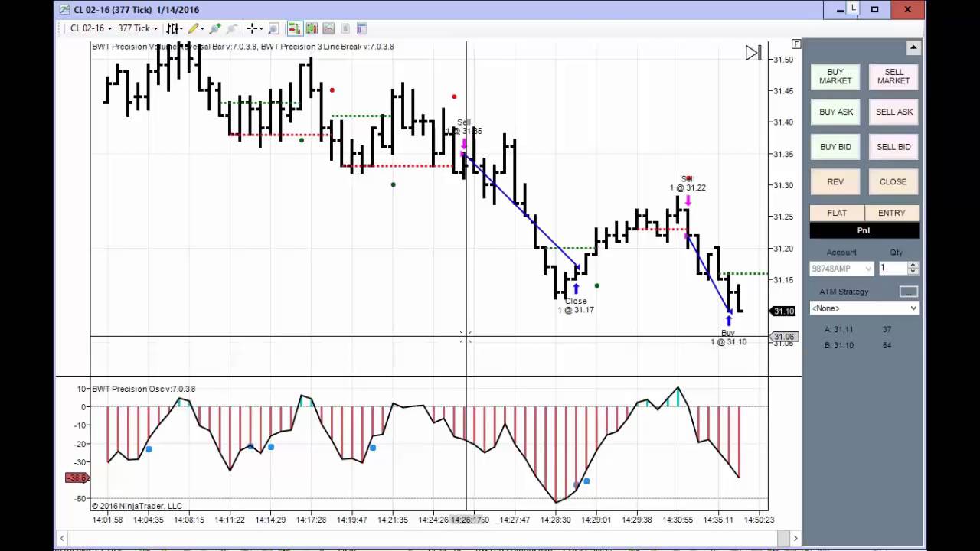This screenshot has width=980, height=551.
Task: Collapse Chart Trader with up-arrow button
Action: pos(913,47)
